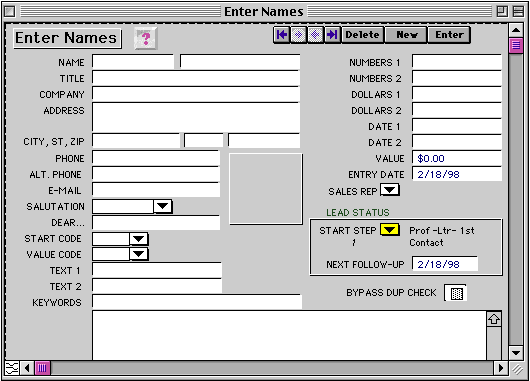
Task: Click the window collapse box in title bar
Action: point(518,11)
